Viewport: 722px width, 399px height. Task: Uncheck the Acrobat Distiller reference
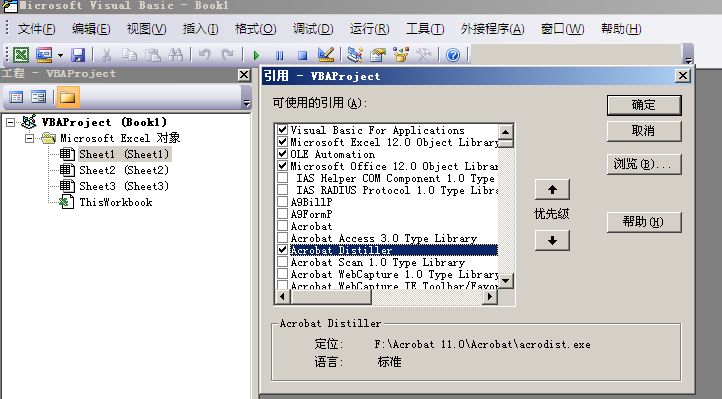point(282,250)
